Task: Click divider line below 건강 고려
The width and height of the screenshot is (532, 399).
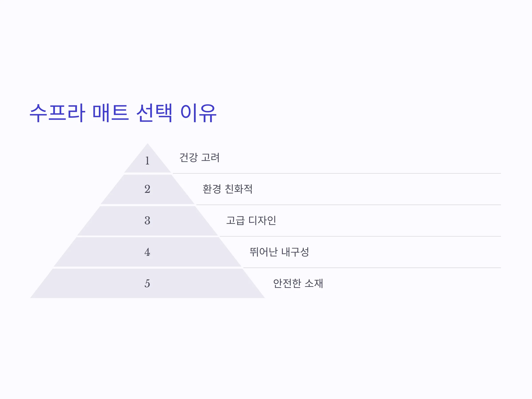Action: click(337, 173)
